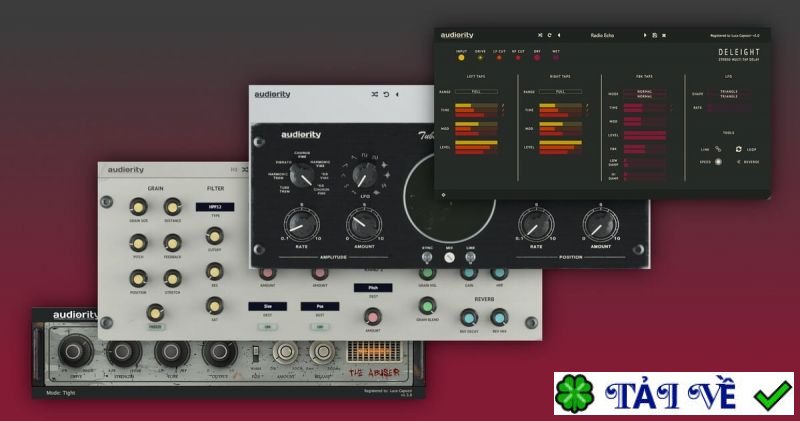Screen dimensions: 800x421
Task: Click the shuffle icon in tube modulator header
Action: pos(375,94)
